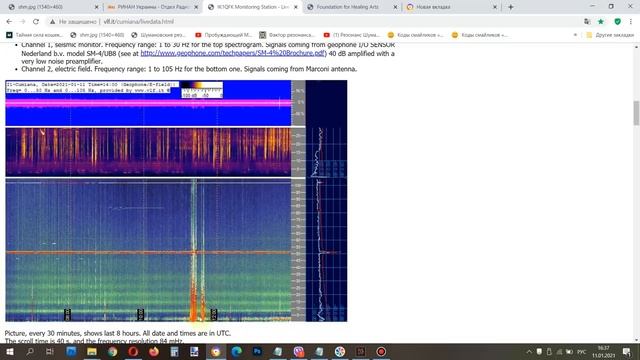Click the electric field spectrogram image
640x360 pixels.
tap(148, 250)
